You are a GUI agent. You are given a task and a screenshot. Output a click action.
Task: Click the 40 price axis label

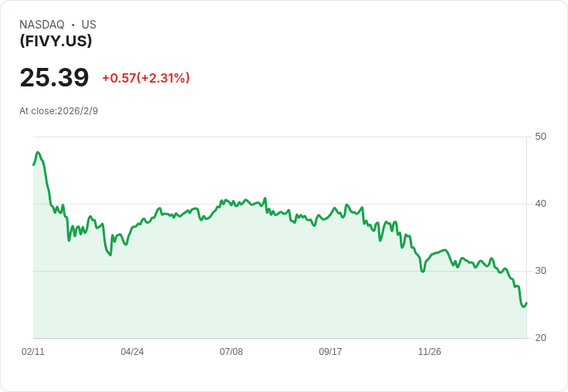[540, 204]
